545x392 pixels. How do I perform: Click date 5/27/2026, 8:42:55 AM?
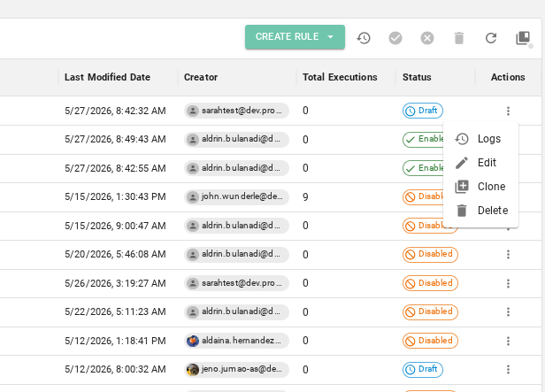[115, 168]
